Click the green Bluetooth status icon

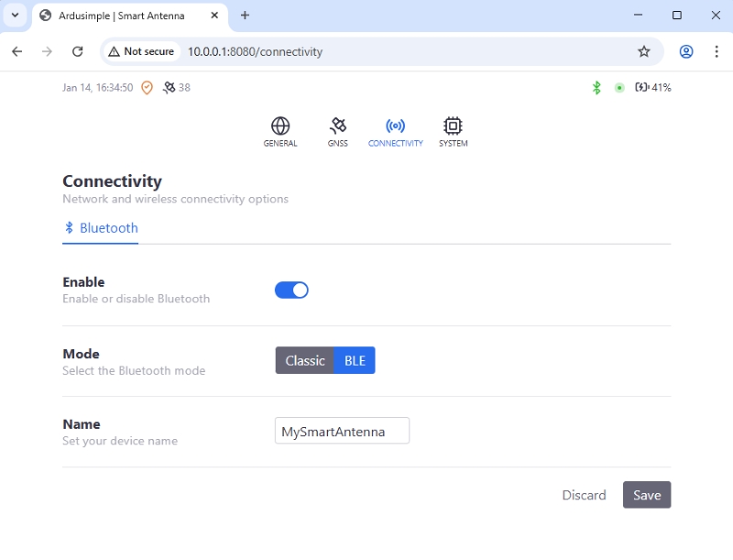point(596,88)
